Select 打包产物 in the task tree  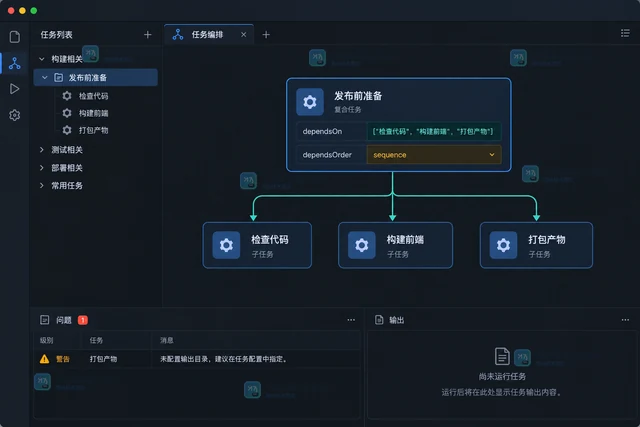93,130
